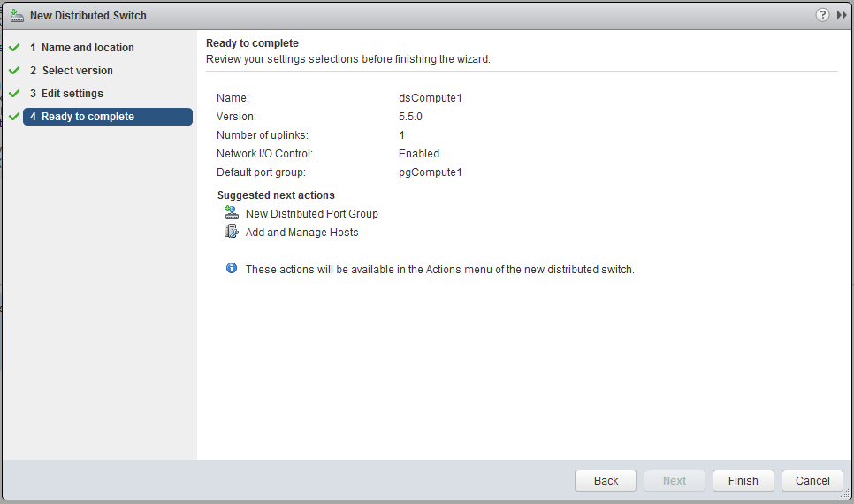The height and width of the screenshot is (504, 854).
Task: Click the New Distributed Port Group icon
Action: pyautogui.click(x=232, y=213)
